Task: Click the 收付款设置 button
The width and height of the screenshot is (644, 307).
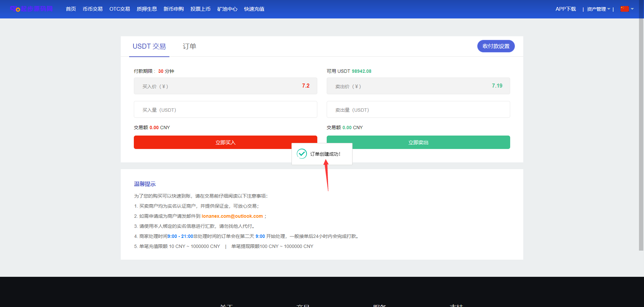Action: (x=496, y=46)
